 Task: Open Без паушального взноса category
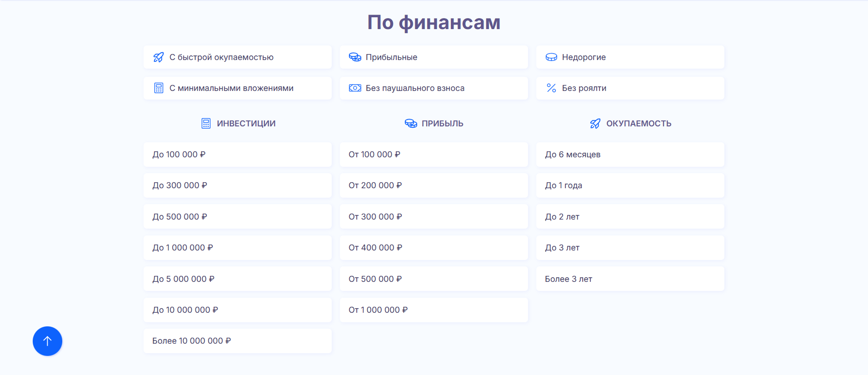[434, 88]
